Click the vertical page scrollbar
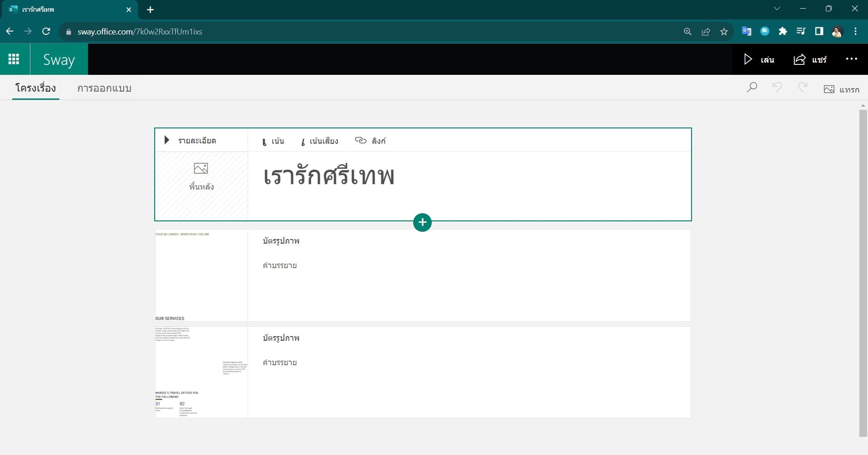Screen dimensions: 868x455 click(x=863, y=272)
